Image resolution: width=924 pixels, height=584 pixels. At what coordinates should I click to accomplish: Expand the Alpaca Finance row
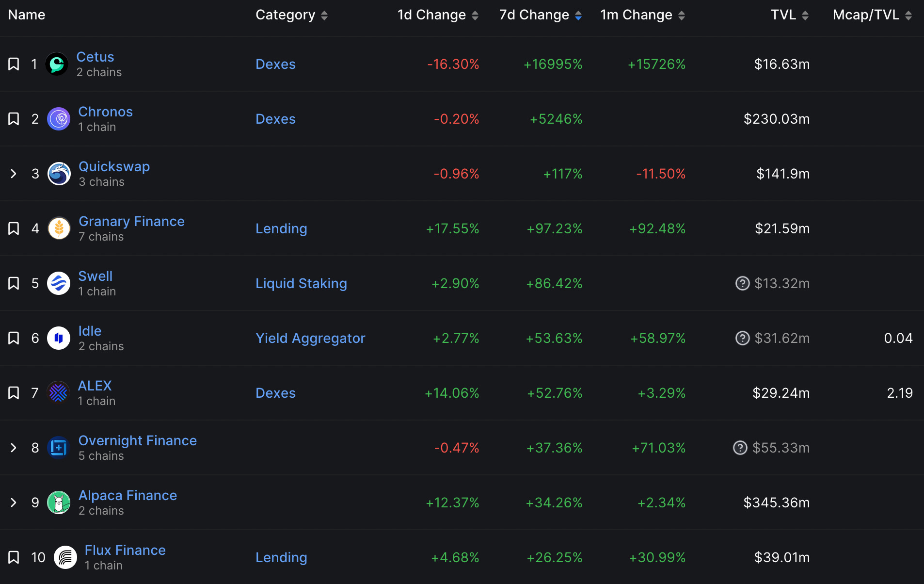pos(14,503)
